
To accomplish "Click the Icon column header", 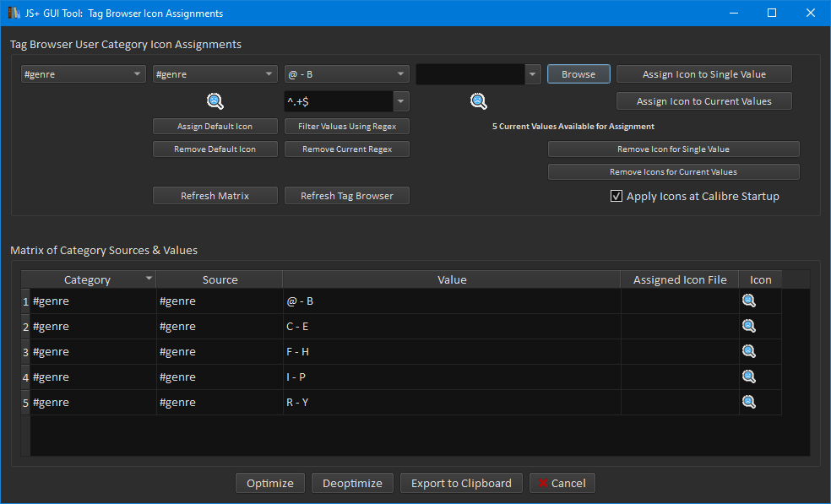I will (x=761, y=279).
